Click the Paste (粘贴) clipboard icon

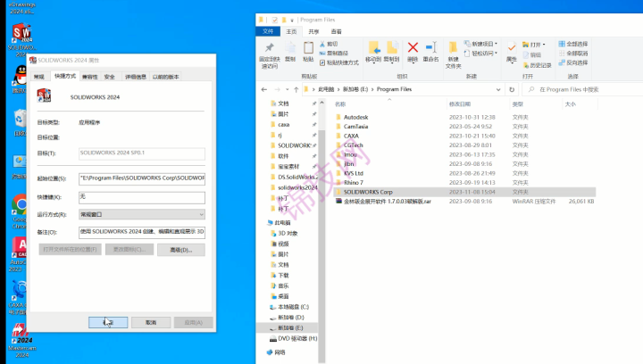[308, 52]
